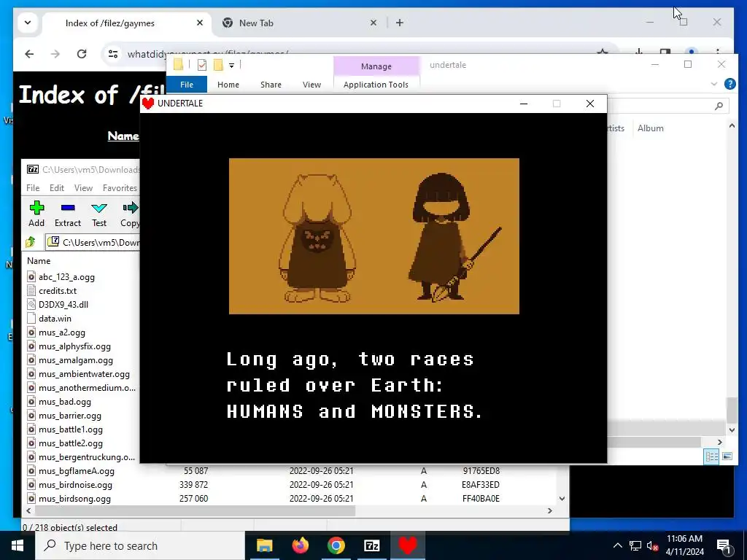Click Chrome's forward arrow
This screenshot has height=560, width=747.
click(x=55, y=54)
